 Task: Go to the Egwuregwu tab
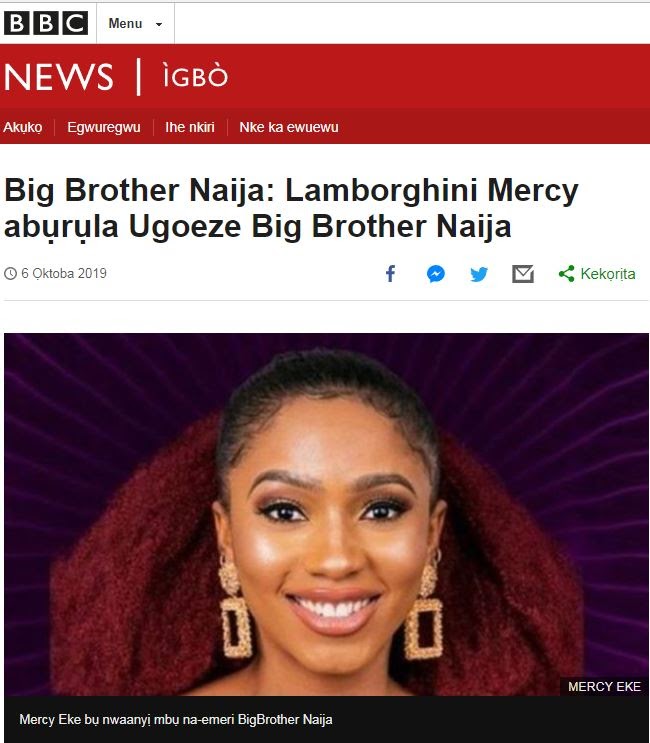pyautogui.click(x=104, y=127)
